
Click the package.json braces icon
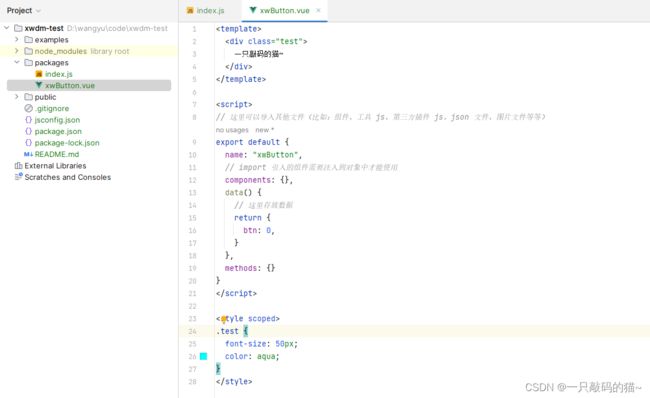click(28, 131)
